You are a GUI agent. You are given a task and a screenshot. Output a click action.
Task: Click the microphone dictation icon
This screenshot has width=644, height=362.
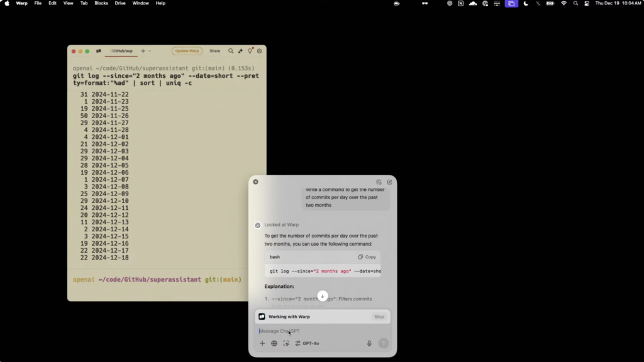point(369,343)
